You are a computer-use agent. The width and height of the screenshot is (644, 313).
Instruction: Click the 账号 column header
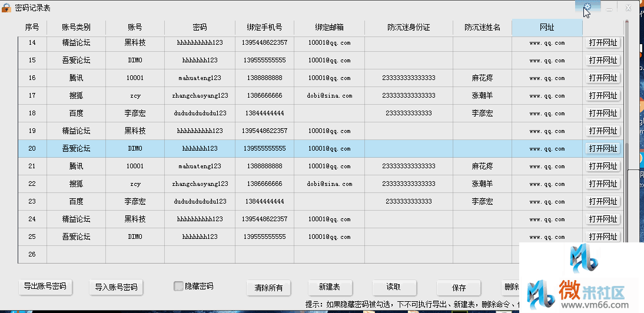135,28
